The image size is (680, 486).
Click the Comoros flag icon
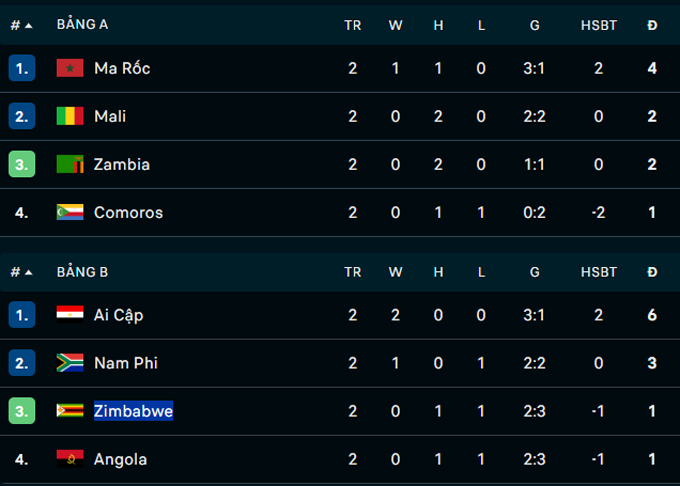(70, 212)
